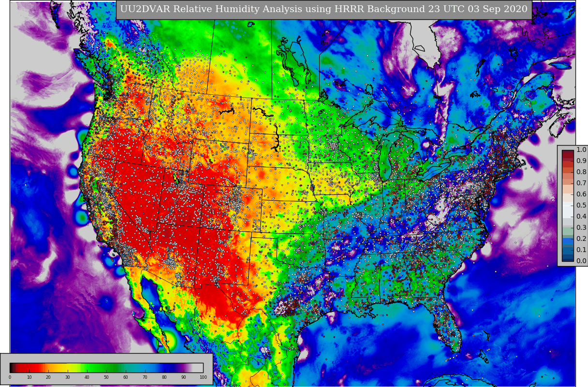Image resolution: width=588 pixels, height=387 pixels.
Task: Pick the white swatch between 0.4 and 0.5
Action: pos(568,212)
